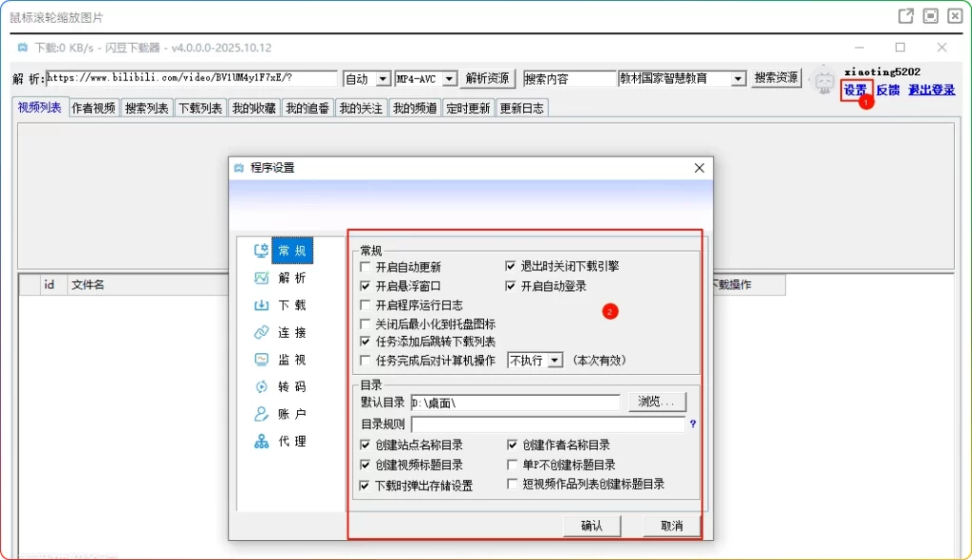Open the 我的收藏 tab
Viewport: 972px width, 560px height.
[x=253, y=108]
